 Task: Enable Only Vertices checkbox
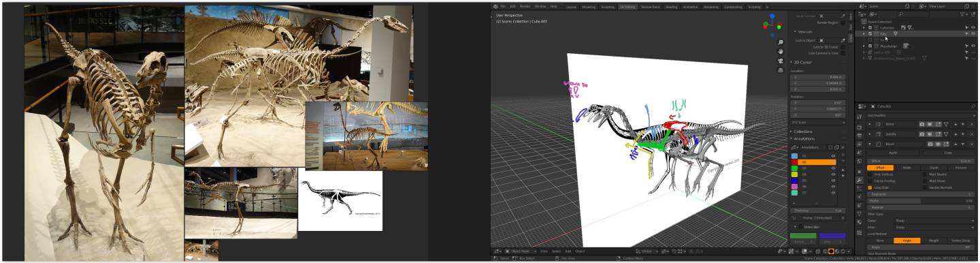coord(870,174)
